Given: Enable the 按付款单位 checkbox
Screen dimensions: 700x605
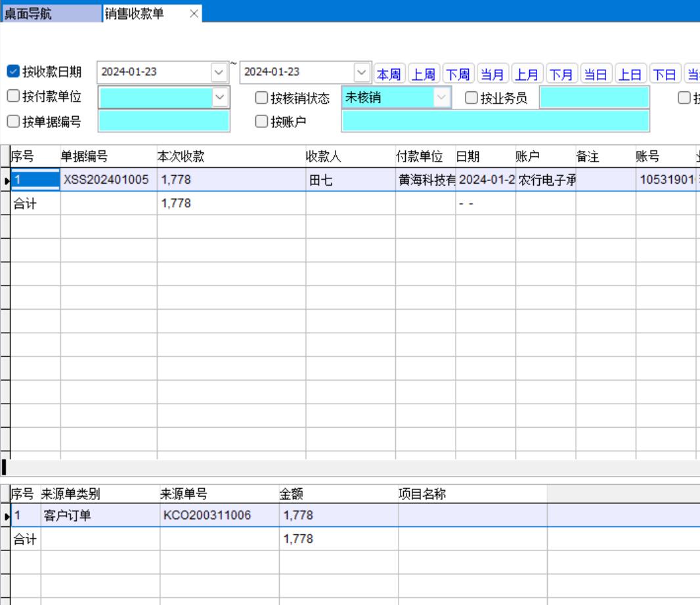Looking at the screenshot, I should click(x=13, y=96).
